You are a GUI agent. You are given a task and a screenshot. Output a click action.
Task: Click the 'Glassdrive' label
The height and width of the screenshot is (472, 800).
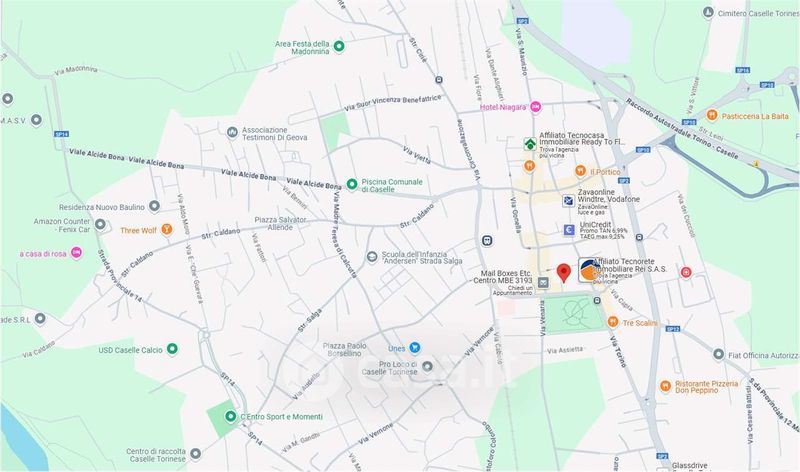(690, 465)
